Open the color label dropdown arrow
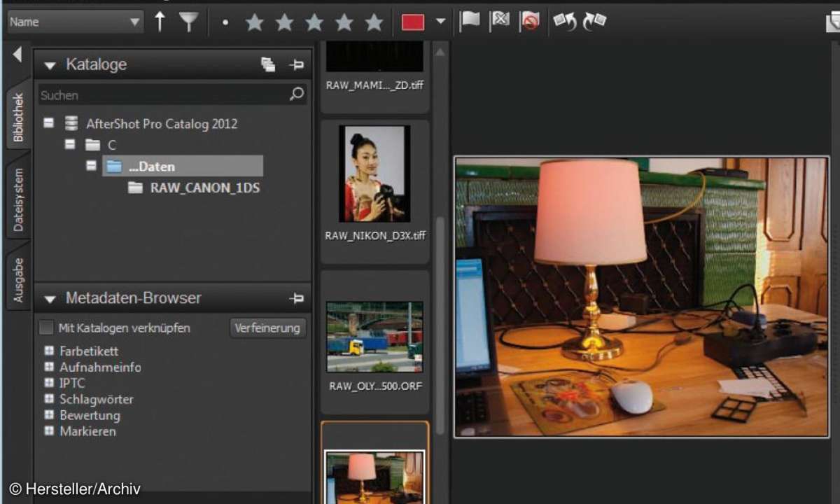Image resolution: width=840 pixels, height=504 pixels. point(440,21)
